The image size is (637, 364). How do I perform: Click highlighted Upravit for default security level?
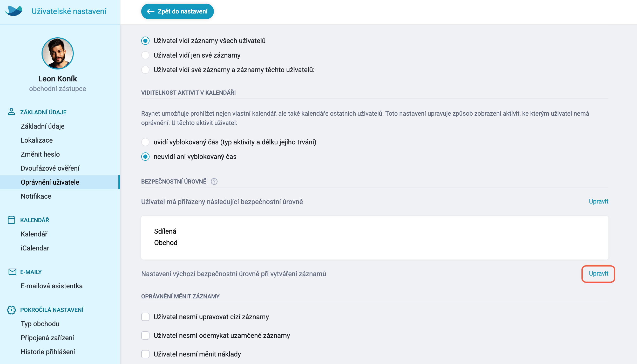click(x=598, y=274)
